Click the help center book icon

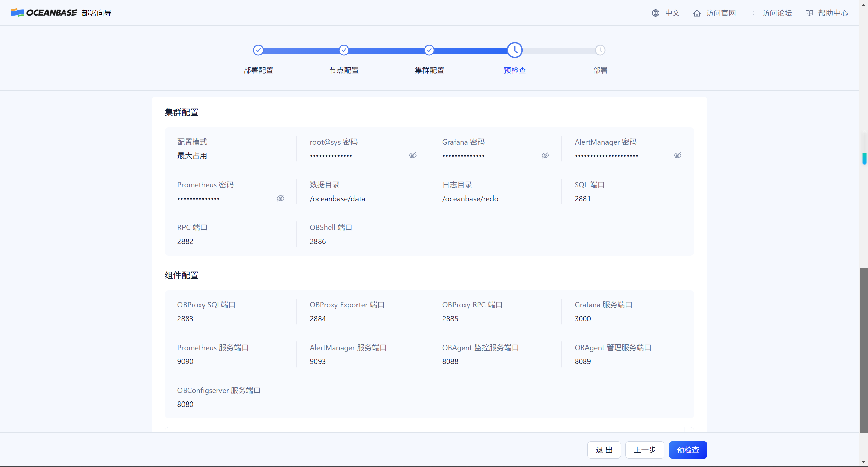[x=809, y=13]
